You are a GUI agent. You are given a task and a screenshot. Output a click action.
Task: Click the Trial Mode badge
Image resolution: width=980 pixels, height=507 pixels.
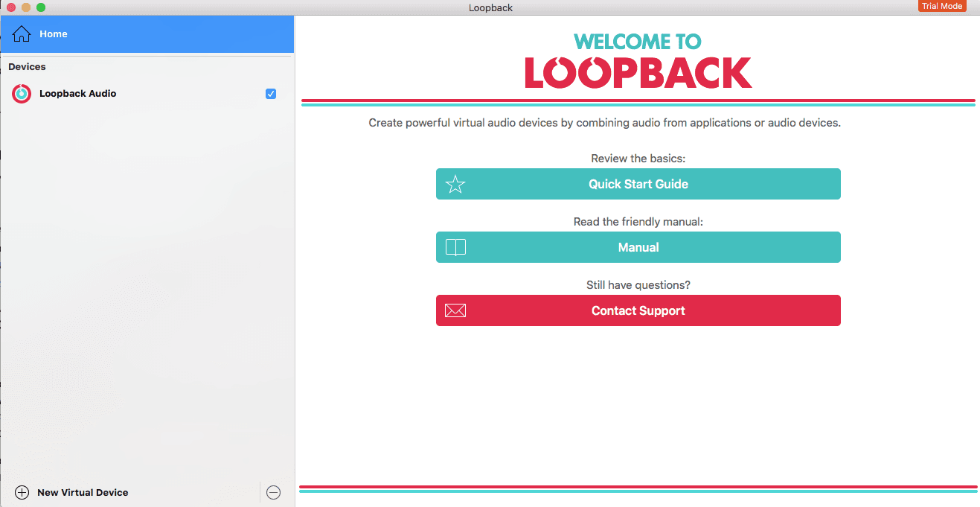942,6
